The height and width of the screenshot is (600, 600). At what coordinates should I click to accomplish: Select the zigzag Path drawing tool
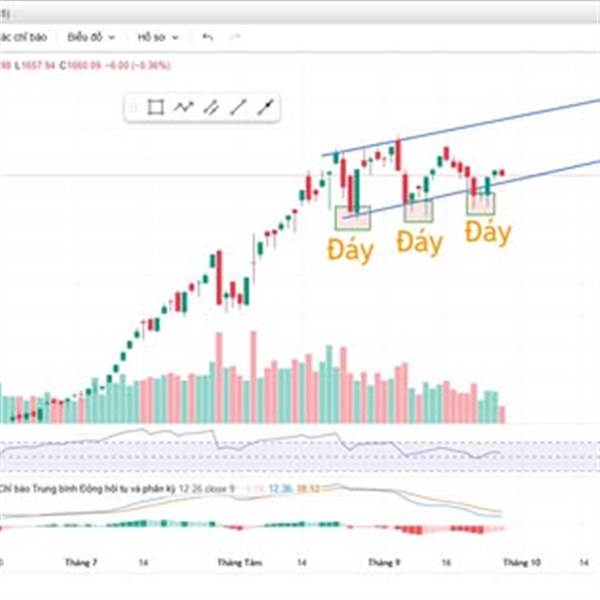[x=183, y=108]
